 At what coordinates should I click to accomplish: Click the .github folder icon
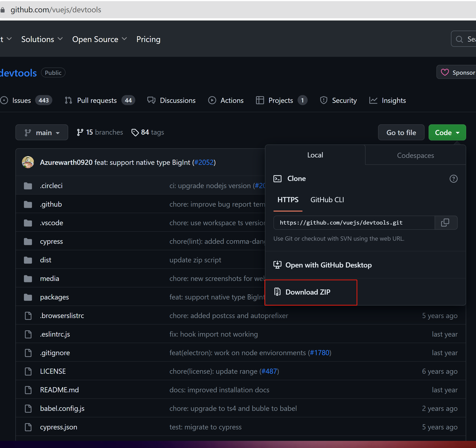click(x=28, y=204)
